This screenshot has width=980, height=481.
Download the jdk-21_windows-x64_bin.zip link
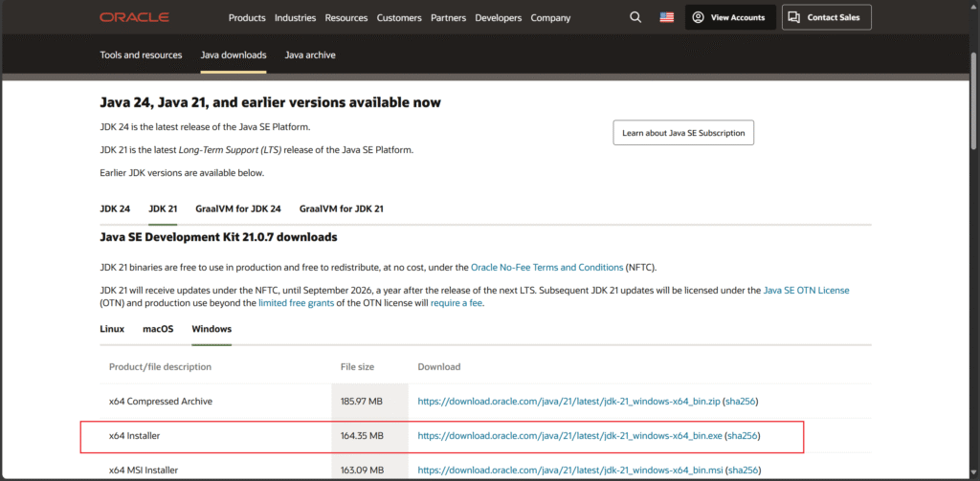coord(568,402)
